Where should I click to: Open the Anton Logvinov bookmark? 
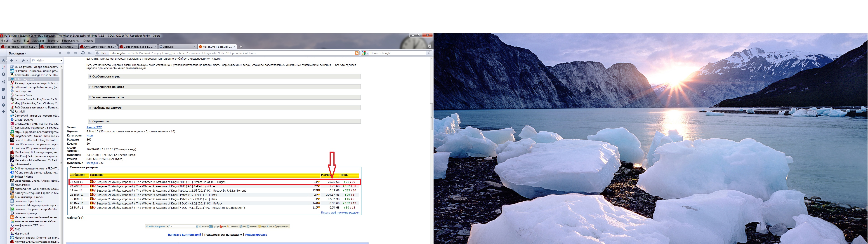pos(24,79)
